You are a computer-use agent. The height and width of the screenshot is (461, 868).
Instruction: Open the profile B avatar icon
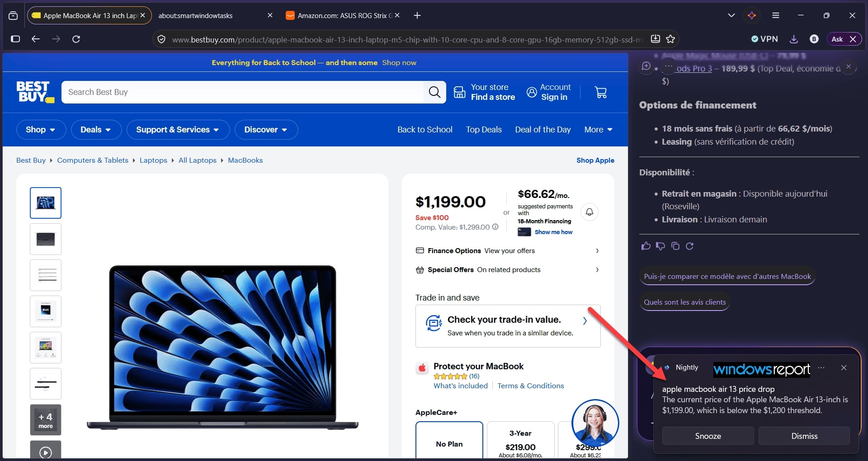pyautogui.click(x=814, y=39)
